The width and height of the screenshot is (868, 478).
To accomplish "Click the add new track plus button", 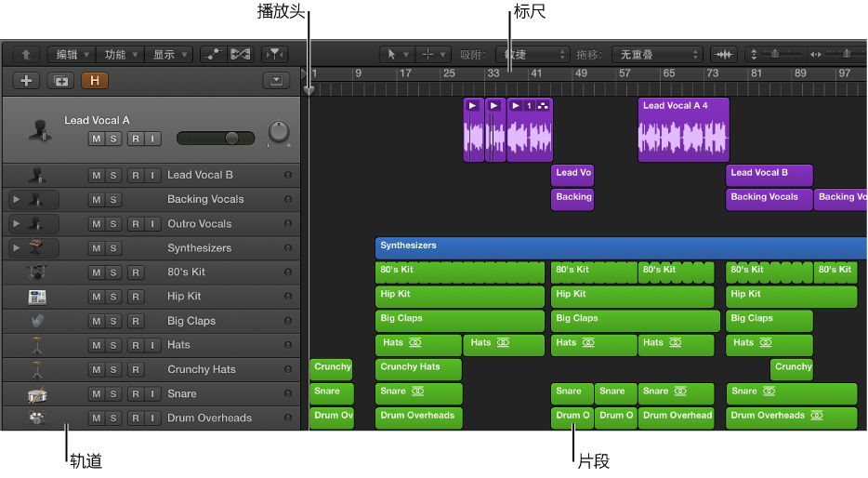I will click(x=26, y=81).
